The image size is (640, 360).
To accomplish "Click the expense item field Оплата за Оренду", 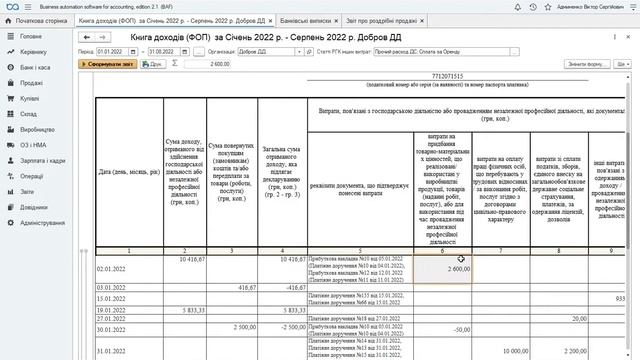I will pos(442,52).
